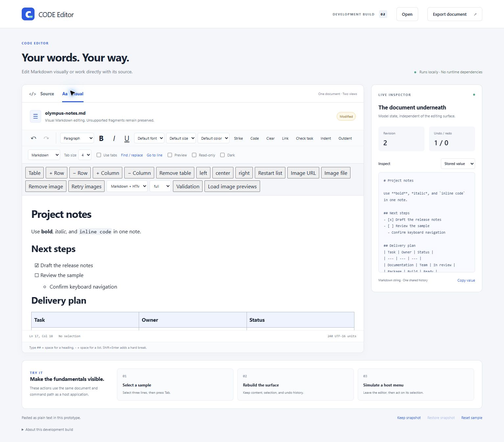The image size is (504, 442).
Task: Open the Paragraph style dropdown
Action: 77,138
